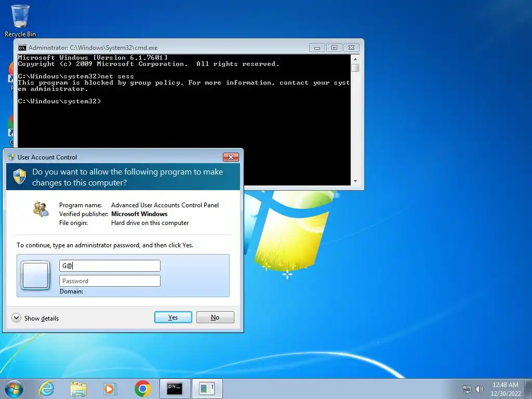The width and height of the screenshot is (532, 399).
Task: Expand Show details in UAC dialog
Action: pyautogui.click(x=35, y=318)
